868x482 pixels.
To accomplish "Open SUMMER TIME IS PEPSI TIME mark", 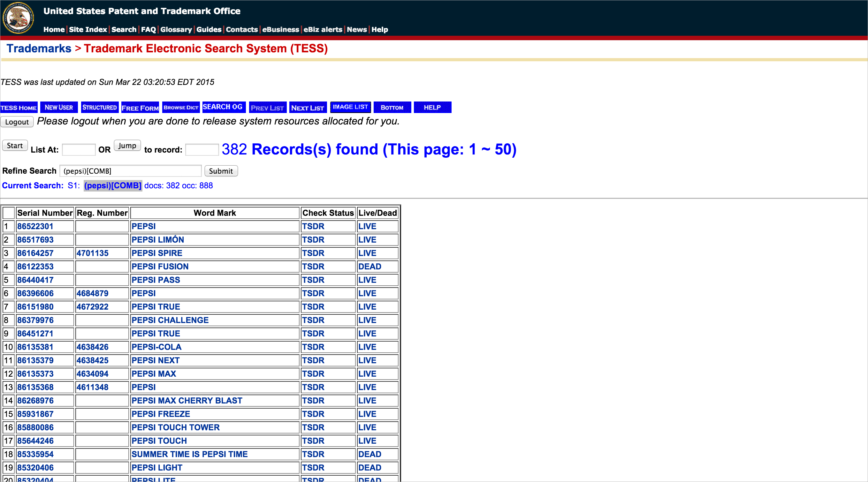I will pyautogui.click(x=190, y=454).
